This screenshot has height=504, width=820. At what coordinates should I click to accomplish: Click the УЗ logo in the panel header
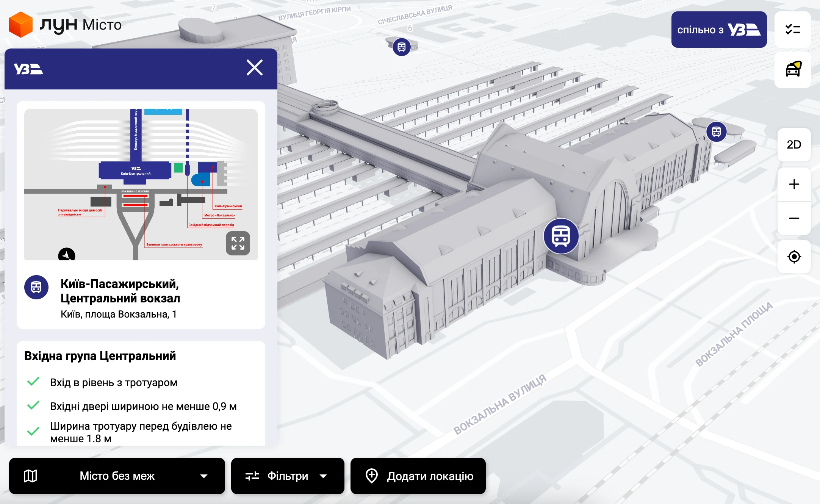[28, 69]
